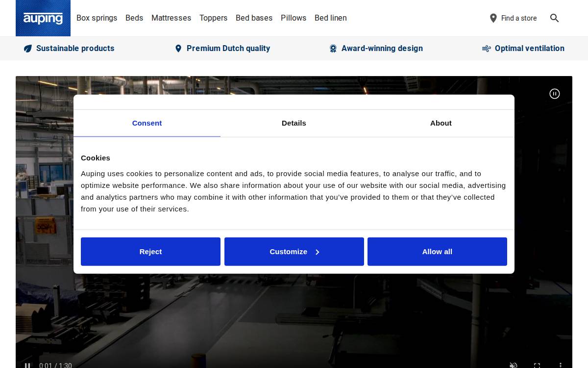The width and height of the screenshot is (588, 368).
Task: Open the Box springs menu
Action: (x=97, y=18)
